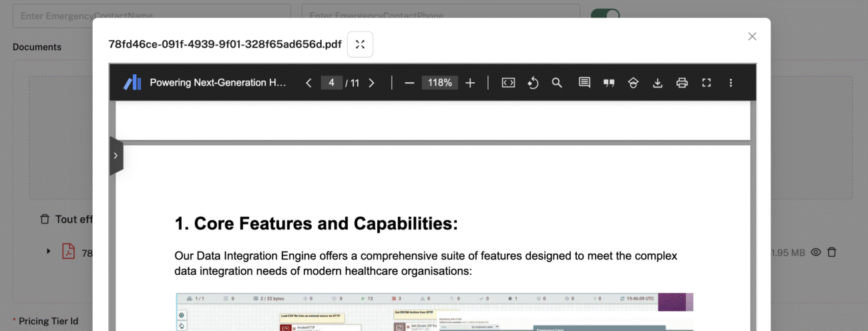Expand the PDF file row triangle
868x331 pixels.
48,251
